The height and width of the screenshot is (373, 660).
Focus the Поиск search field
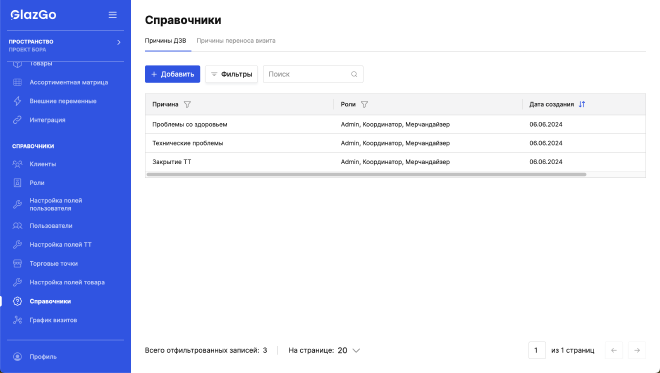313,74
